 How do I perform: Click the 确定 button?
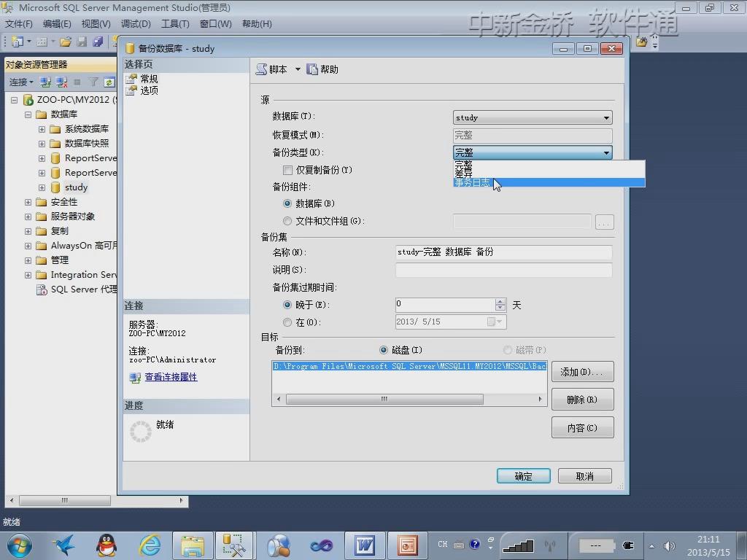tap(524, 476)
